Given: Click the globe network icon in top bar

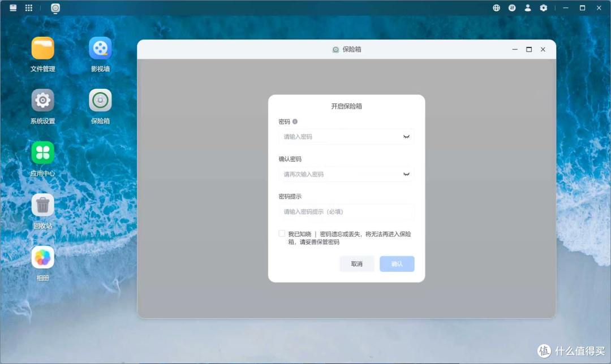Looking at the screenshot, I should click(x=496, y=8).
